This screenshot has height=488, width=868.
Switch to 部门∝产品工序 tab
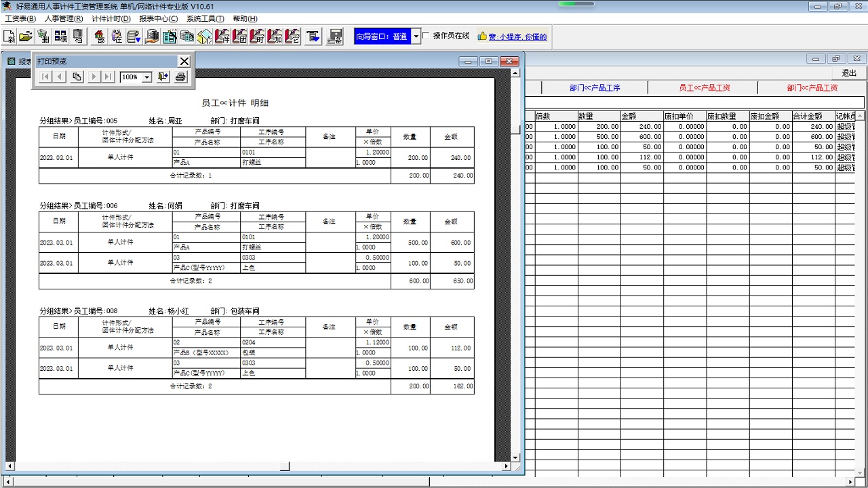tap(595, 88)
